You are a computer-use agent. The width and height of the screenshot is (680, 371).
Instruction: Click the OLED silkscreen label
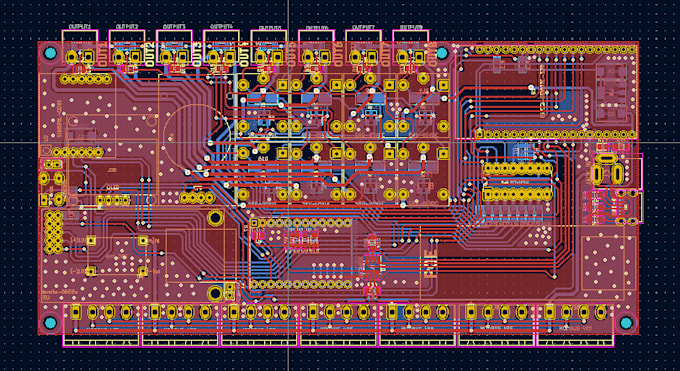point(113,188)
